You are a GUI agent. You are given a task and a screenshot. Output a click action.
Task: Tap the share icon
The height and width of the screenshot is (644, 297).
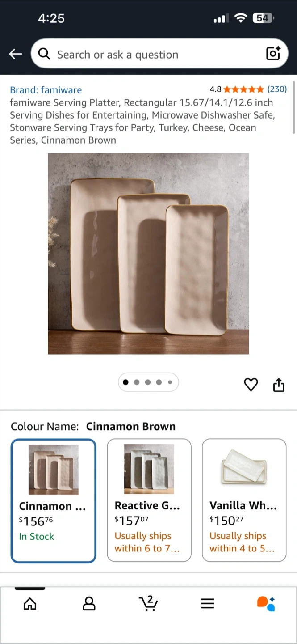[x=279, y=385]
